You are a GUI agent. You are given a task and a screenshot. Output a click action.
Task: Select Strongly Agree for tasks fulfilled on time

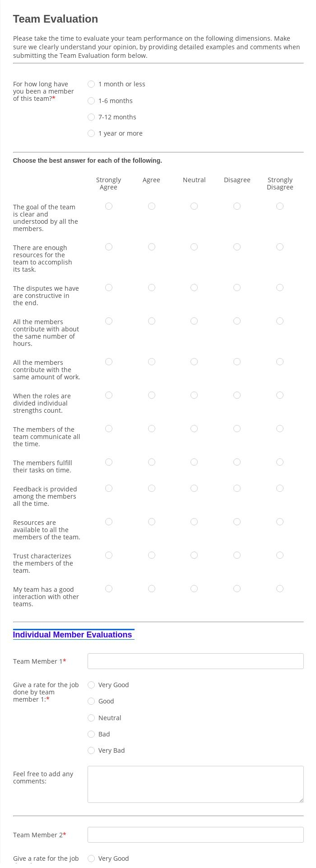(x=108, y=462)
